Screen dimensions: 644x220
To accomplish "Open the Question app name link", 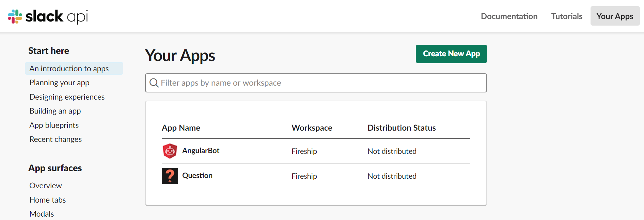I will tap(197, 176).
